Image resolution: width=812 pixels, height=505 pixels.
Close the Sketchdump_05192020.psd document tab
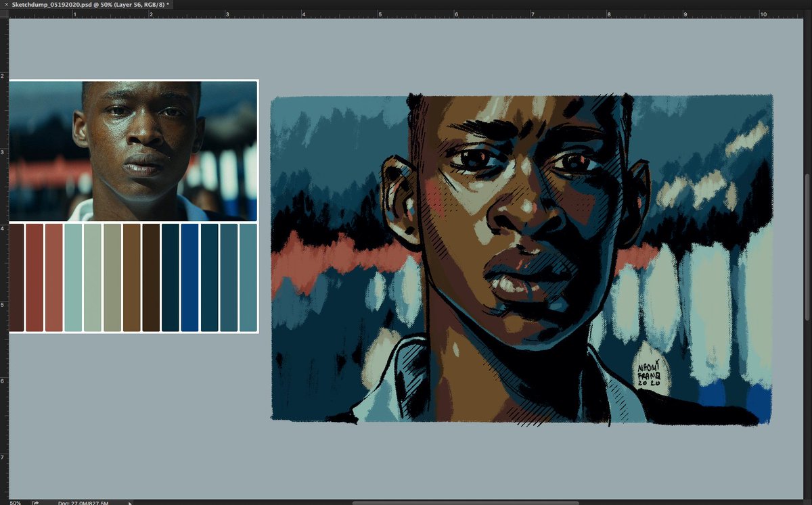click(6, 4)
